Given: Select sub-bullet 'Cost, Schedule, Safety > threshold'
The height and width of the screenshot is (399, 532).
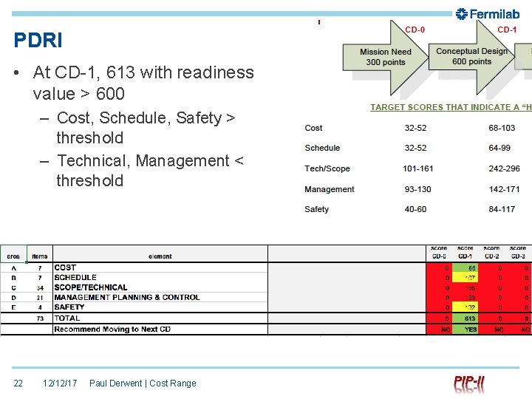Looking at the screenshot, I should [146, 128].
